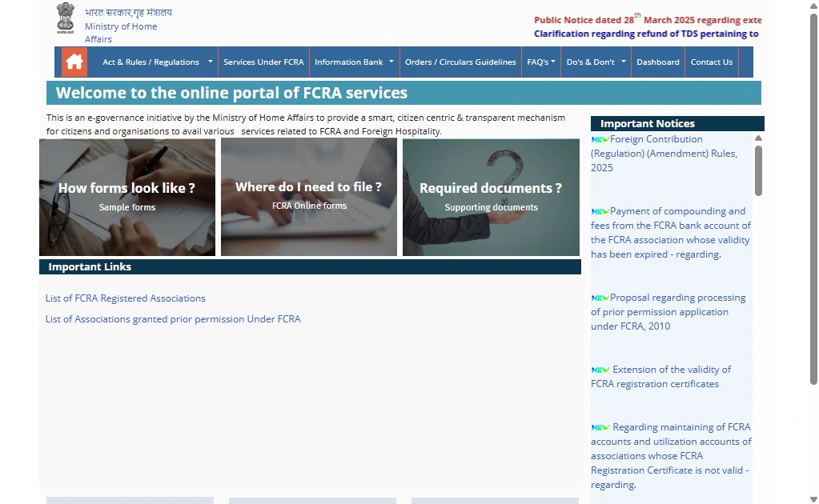Click the page scrollbar up arrow
This screenshot has width=819, height=504.
click(x=813, y=6)
